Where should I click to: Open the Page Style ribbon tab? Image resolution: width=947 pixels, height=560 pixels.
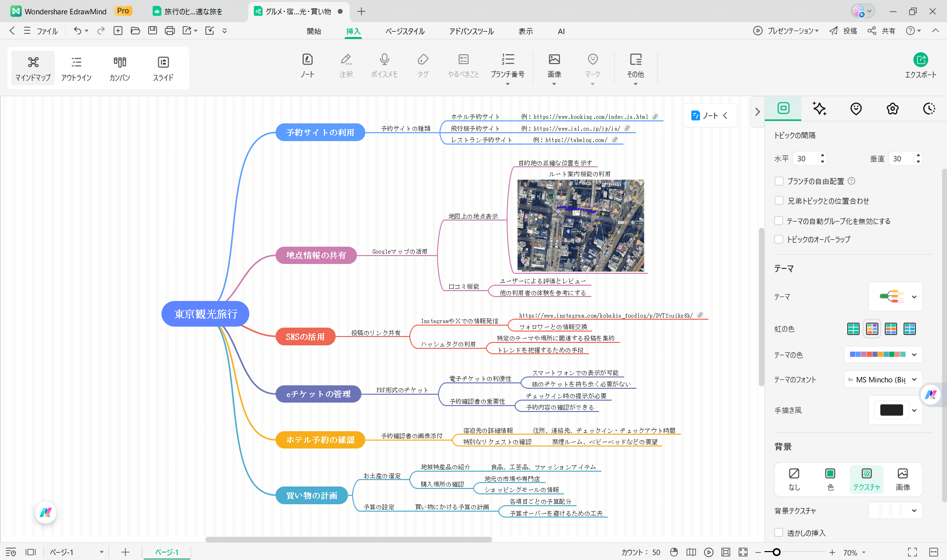tap(405, 31)
